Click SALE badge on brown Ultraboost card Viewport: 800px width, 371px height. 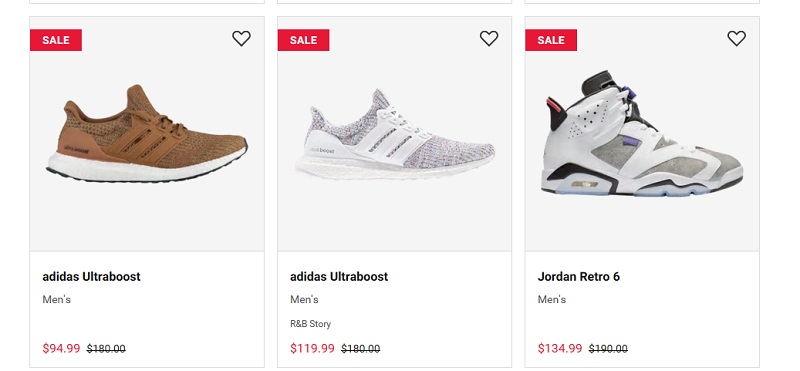(56, 40)
